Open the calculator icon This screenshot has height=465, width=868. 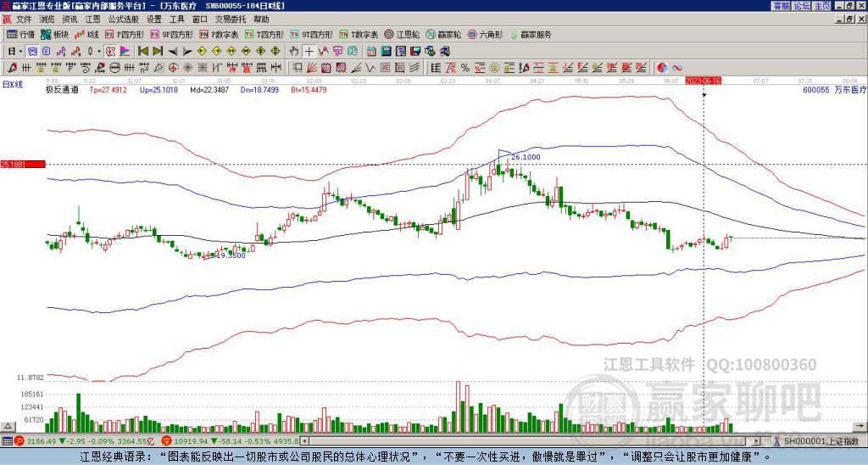point(387,52)
